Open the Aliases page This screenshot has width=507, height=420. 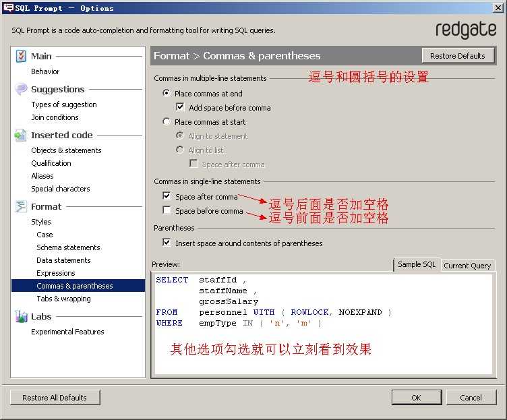42,176
